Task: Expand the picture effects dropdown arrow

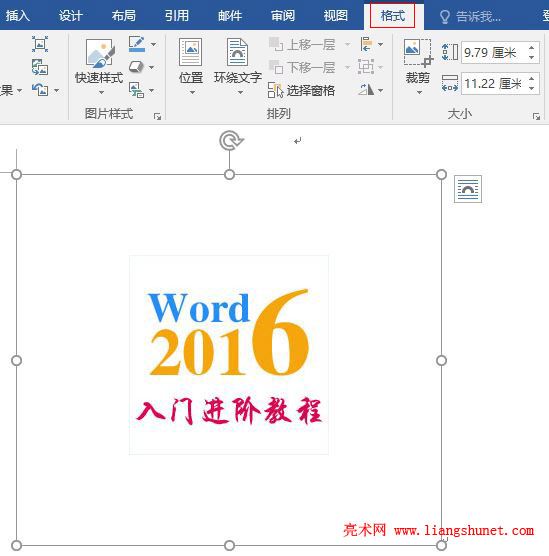Action: tap(151, 67)
